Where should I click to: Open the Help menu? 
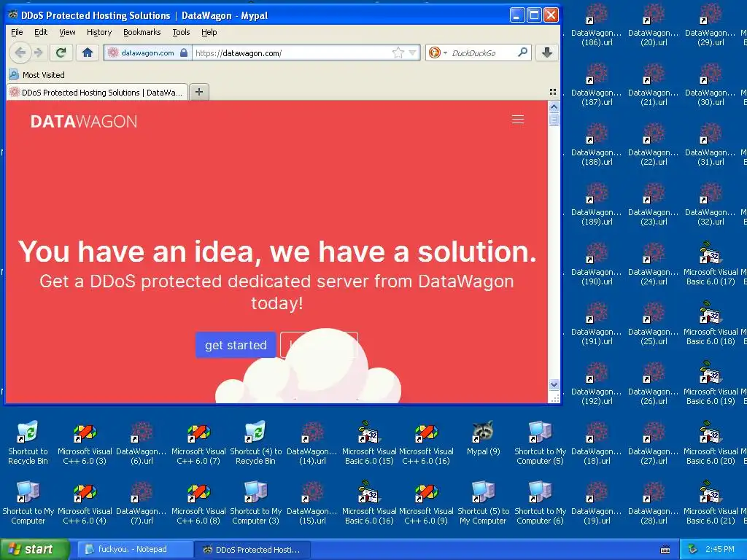point(209,32)
